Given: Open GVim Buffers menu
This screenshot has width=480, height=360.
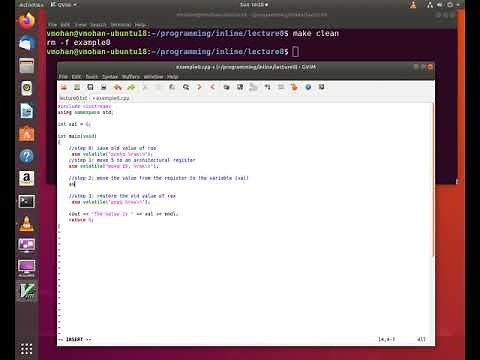Looking at the screenshot, I should (131, 77).
